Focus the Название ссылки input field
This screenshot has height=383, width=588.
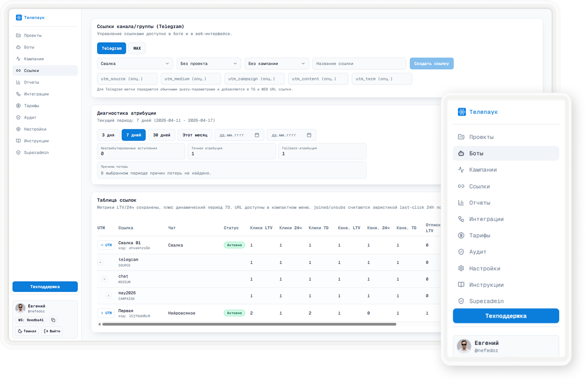point(359,64)
